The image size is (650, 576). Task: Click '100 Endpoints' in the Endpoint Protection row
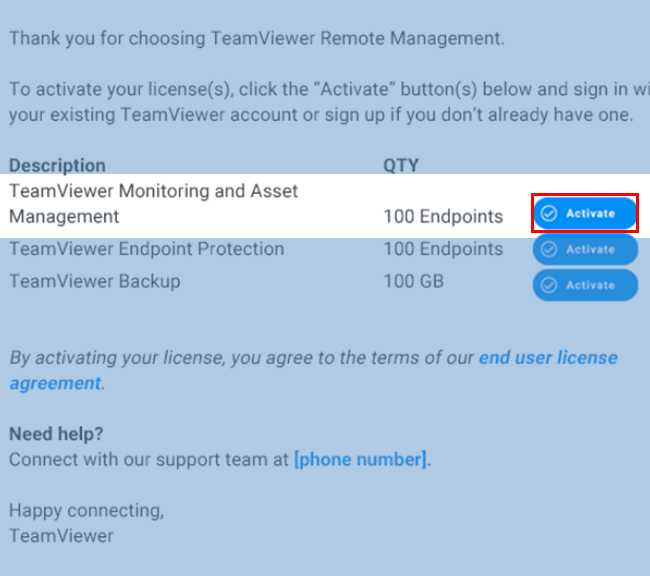(443, 249)
